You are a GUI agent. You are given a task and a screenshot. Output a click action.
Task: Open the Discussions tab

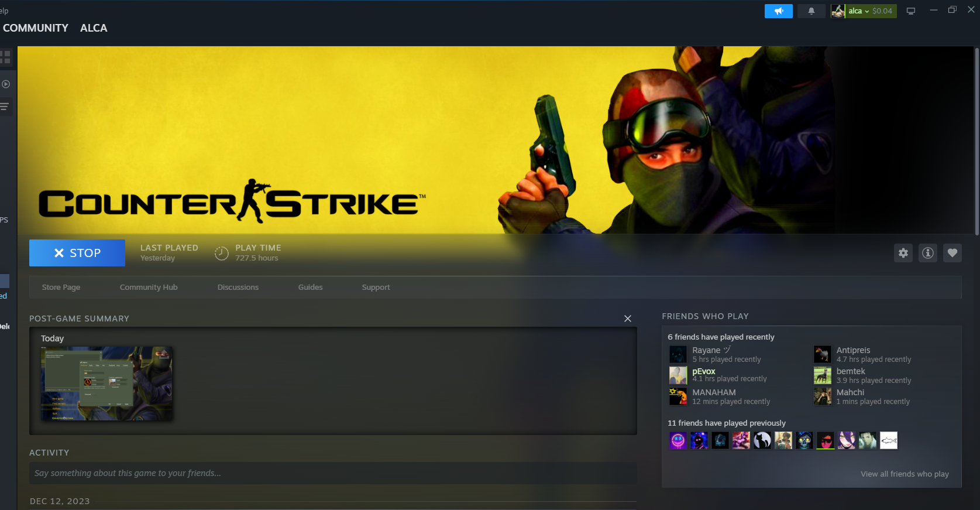point(238,287)
